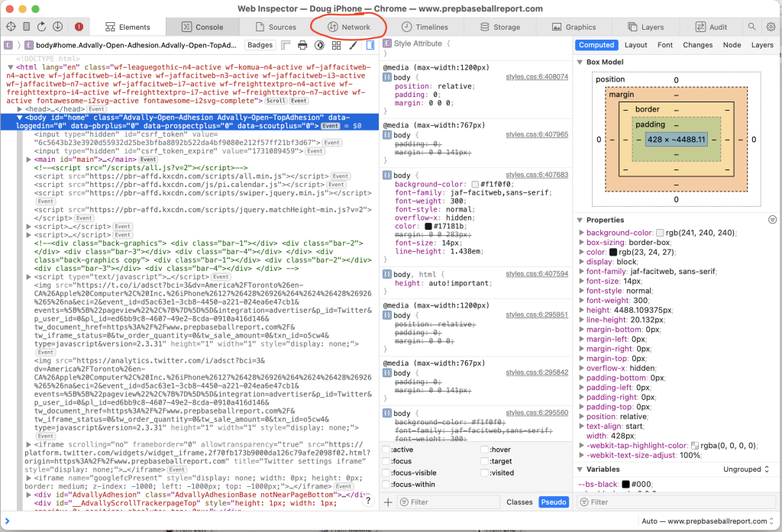Click the #f1f0f0 background-color swatch
Image resolution: width=782 pixels, height=532 pixels.
click(475, 184)
